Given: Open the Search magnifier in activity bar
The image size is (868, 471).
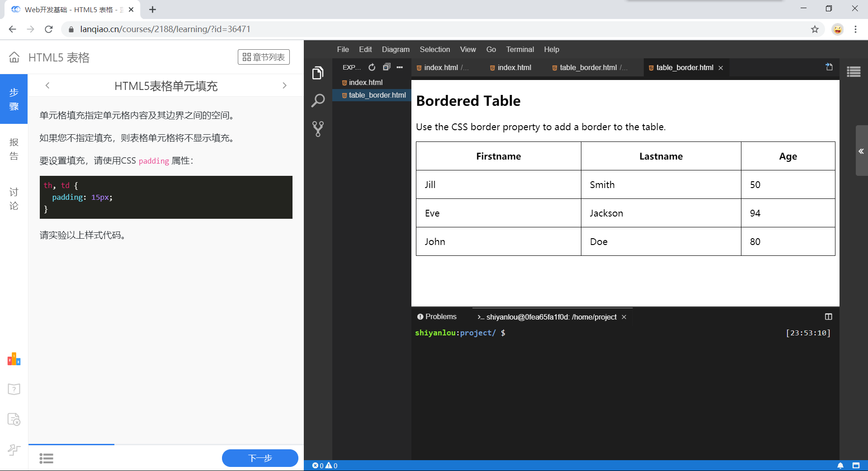Looking at the screenshot, I should [x=318, y=100].
